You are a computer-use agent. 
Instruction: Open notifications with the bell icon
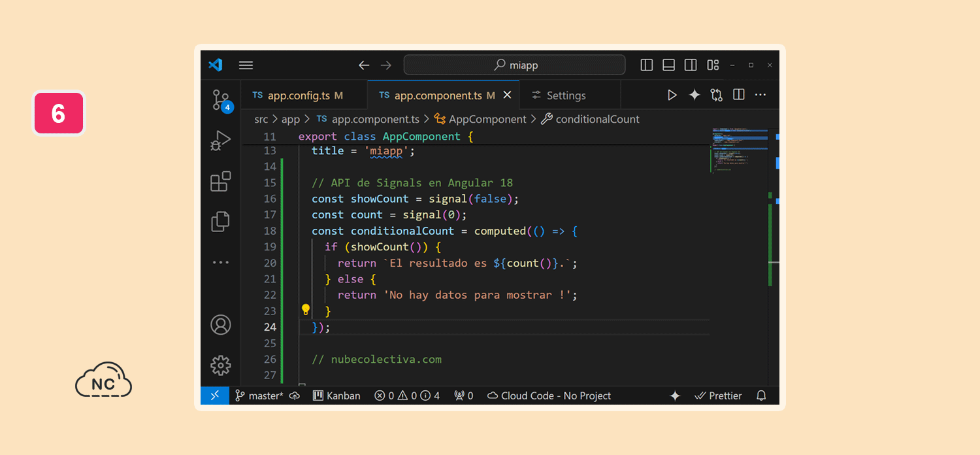pos(761,396)
